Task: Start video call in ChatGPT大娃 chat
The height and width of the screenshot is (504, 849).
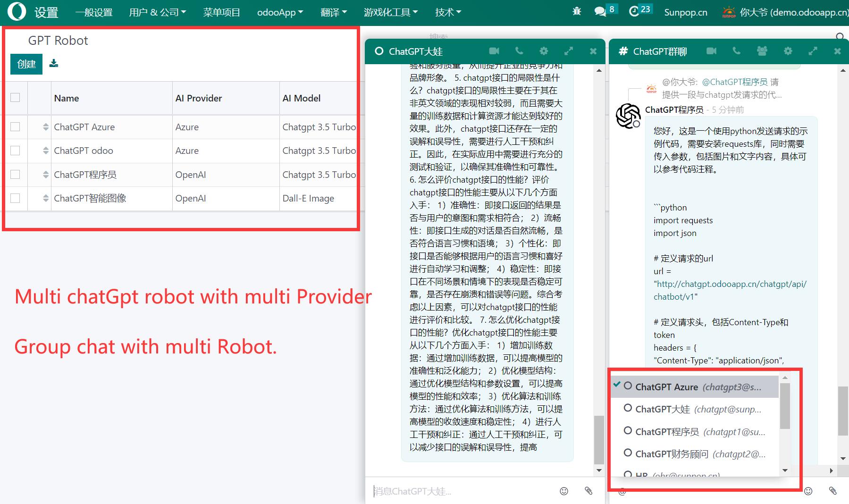Action: pos(494,51)
